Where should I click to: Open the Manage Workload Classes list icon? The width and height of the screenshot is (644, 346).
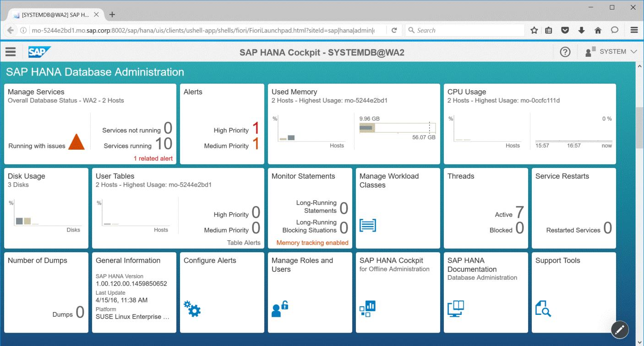coord(367,225)
